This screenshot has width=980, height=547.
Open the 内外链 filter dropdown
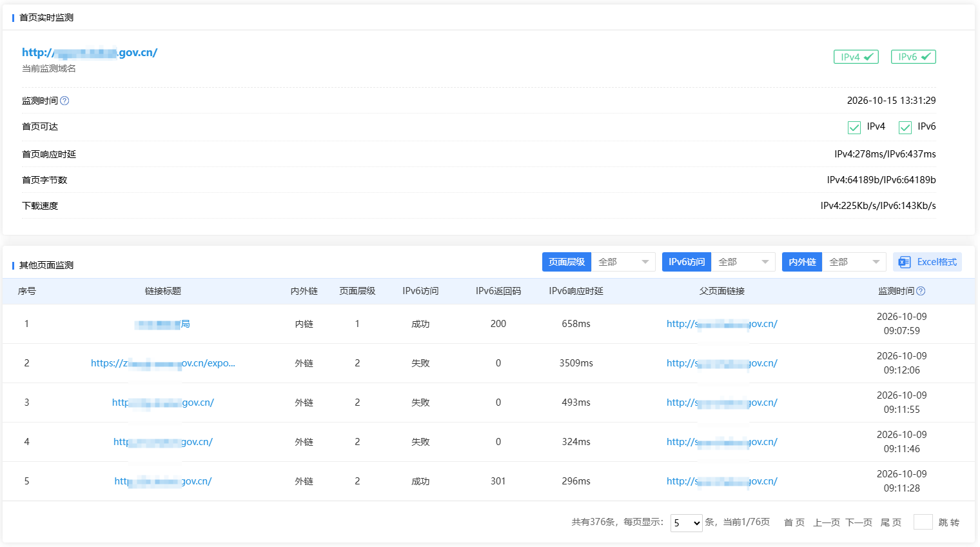854,262
